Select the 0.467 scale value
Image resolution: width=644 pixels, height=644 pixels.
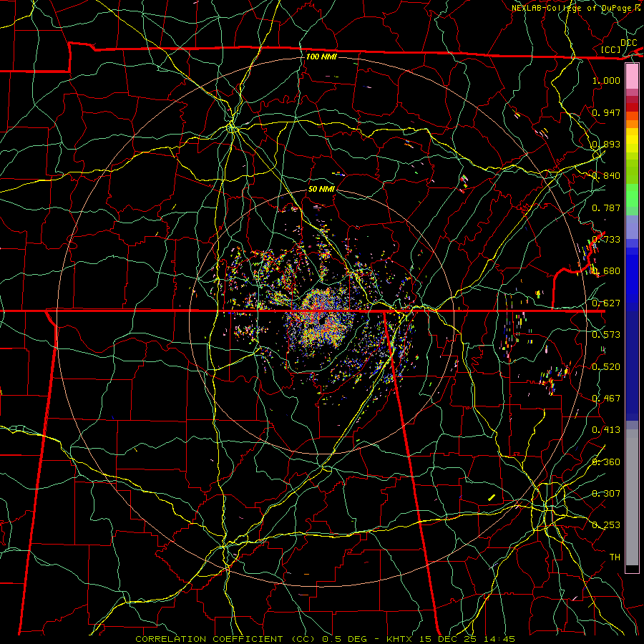[x=606, y=399]
